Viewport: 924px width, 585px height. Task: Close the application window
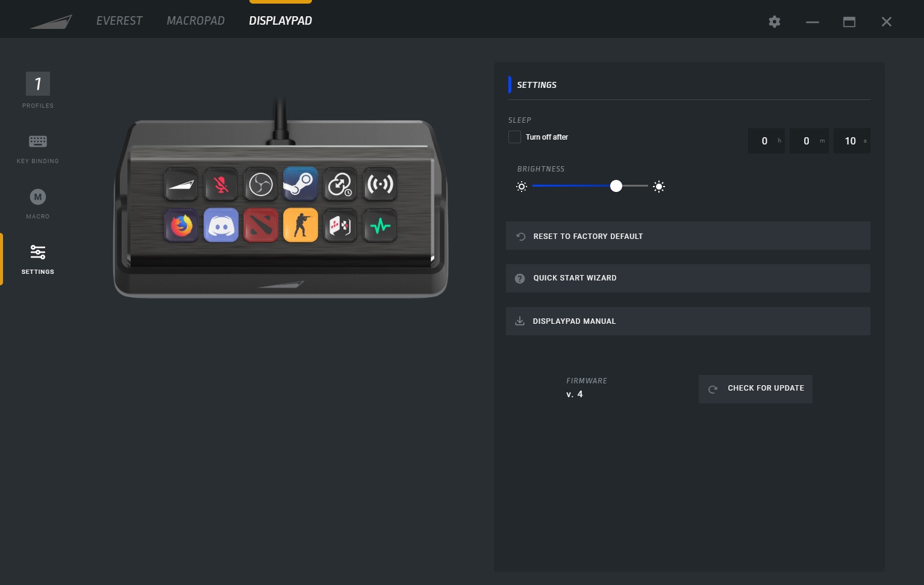point(887,22)
